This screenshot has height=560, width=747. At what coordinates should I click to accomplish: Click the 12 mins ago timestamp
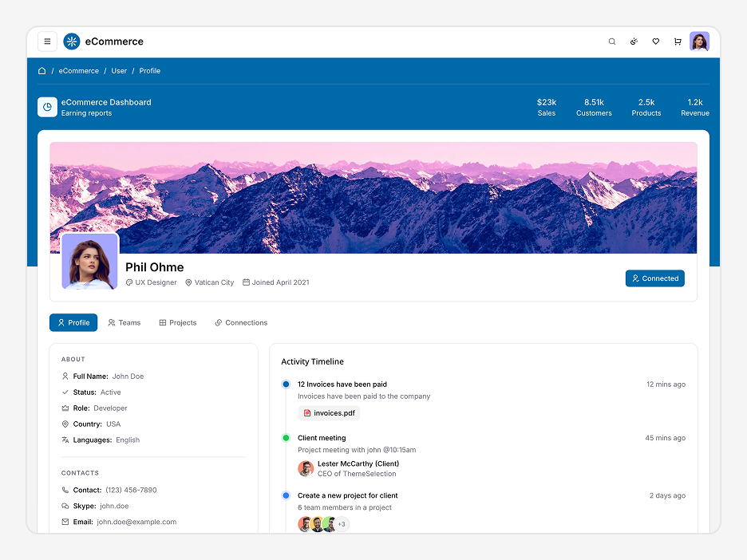666,384
